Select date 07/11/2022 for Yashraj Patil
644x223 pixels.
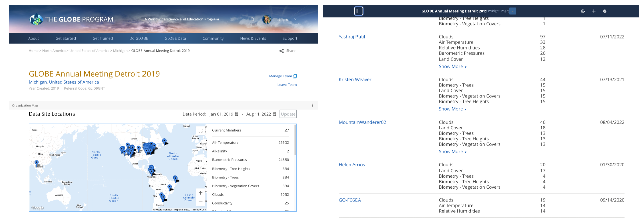coord(612,37)
